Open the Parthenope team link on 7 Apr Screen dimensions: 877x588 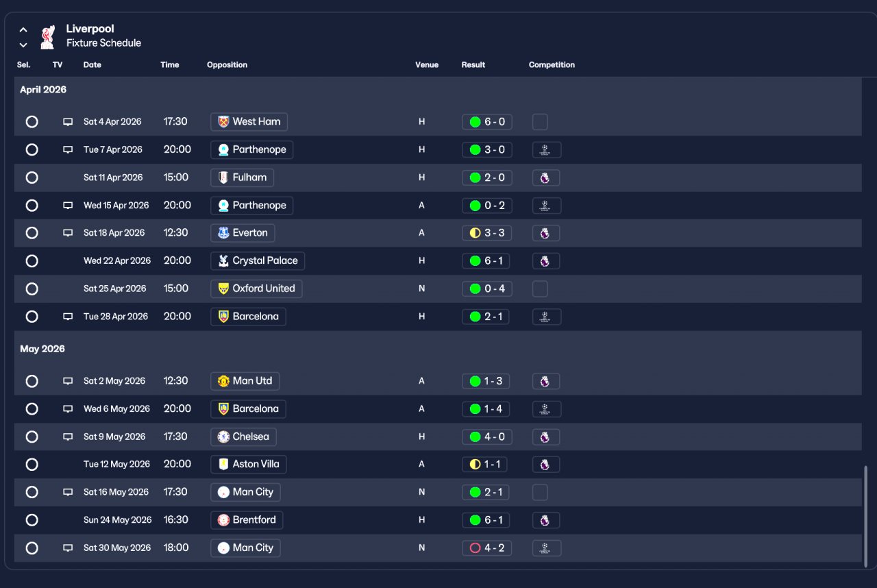252,150
